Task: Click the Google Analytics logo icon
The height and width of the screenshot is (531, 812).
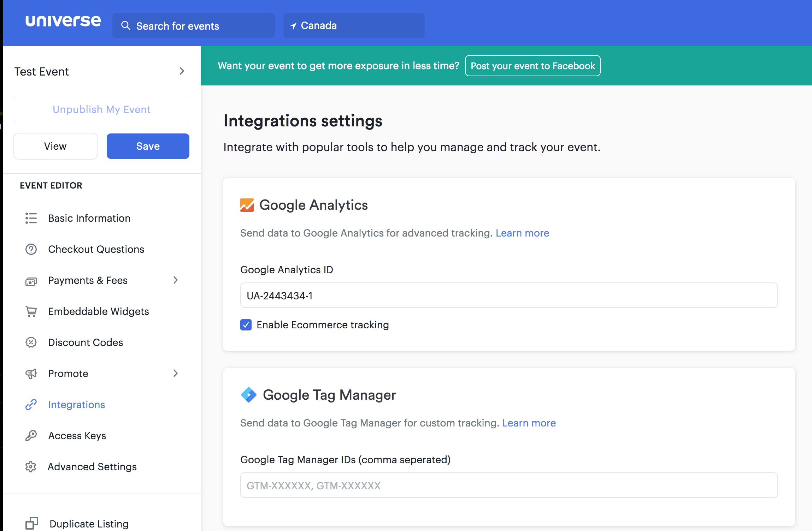Action: (247, 205)
